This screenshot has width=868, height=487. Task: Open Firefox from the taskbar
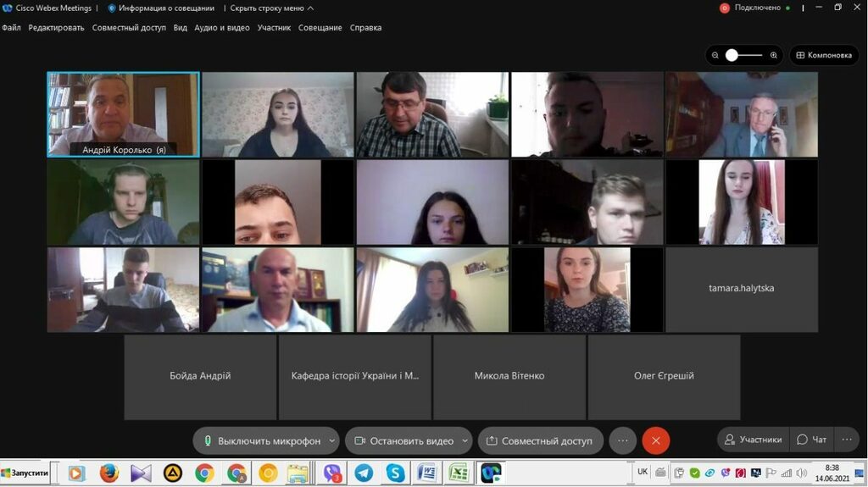(108, 473)
